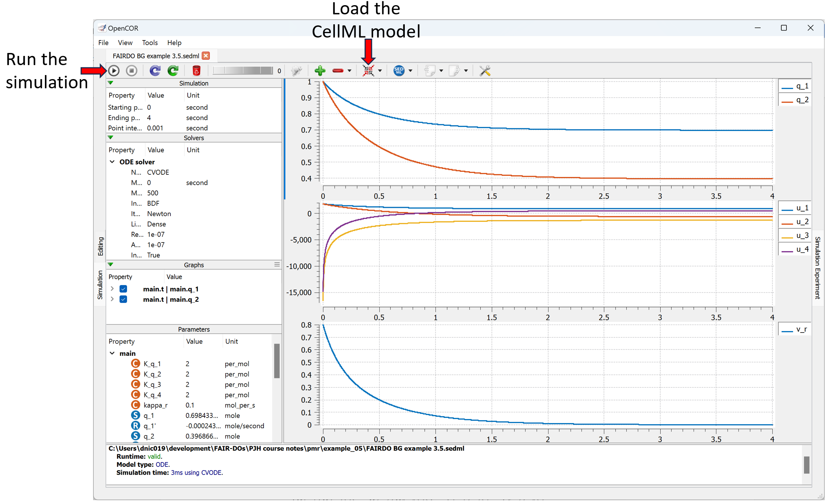828x504 pixels.
Task: Open the Tools menu
Action: pyautogui.click(x=150, y=43)
